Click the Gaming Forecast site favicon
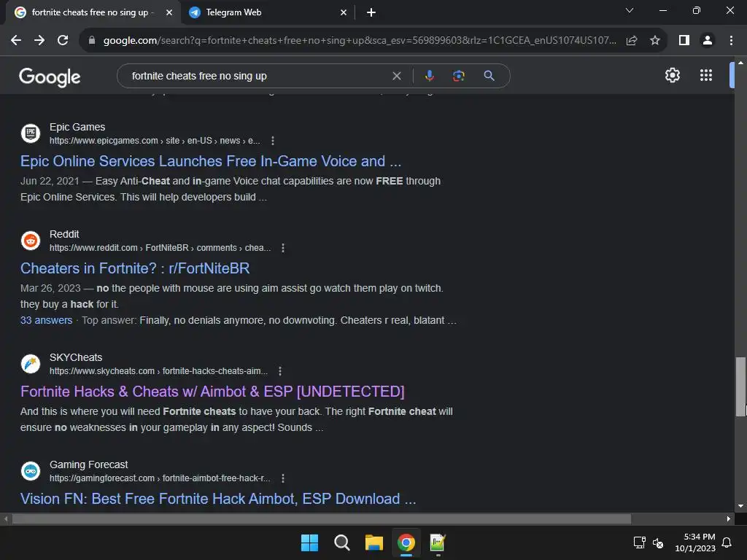 [x=31, y=471]
